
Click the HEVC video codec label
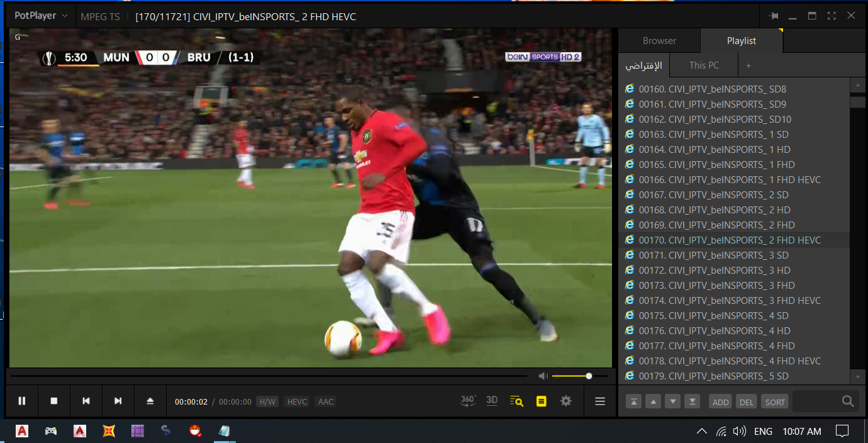coord(298,401)
